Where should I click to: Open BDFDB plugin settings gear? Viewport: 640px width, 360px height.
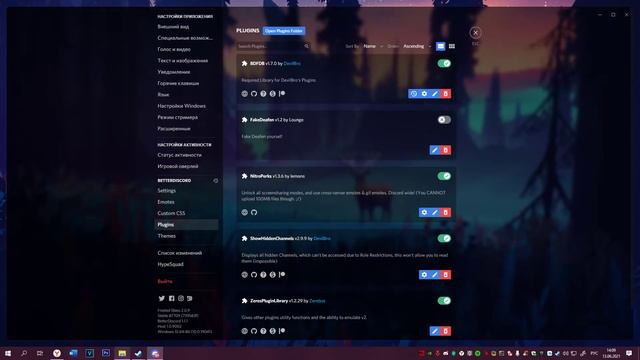[x=424, y=94]
